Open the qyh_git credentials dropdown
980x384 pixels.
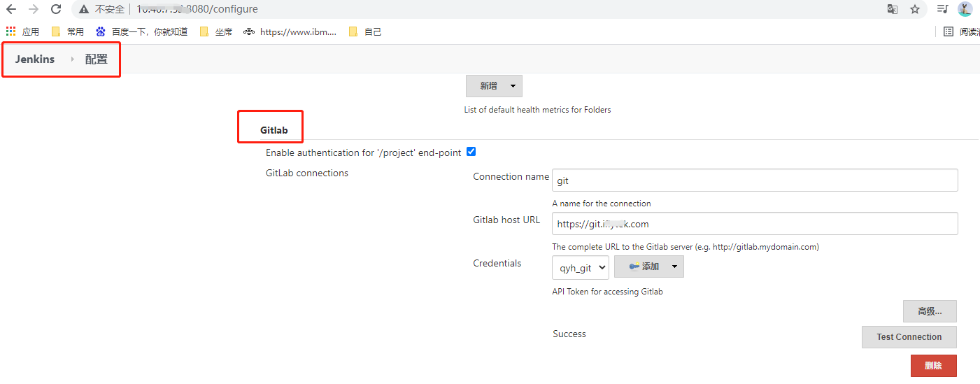[x=581, y=267]
